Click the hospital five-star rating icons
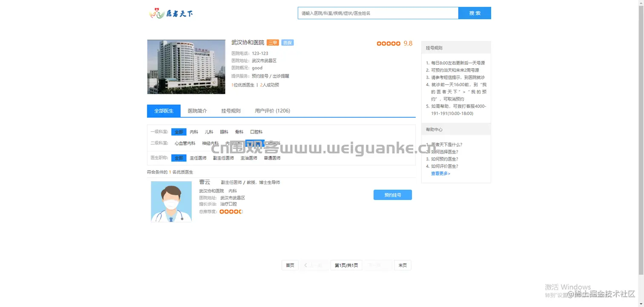Screen dimensions: 644x307 pos(388,43)
